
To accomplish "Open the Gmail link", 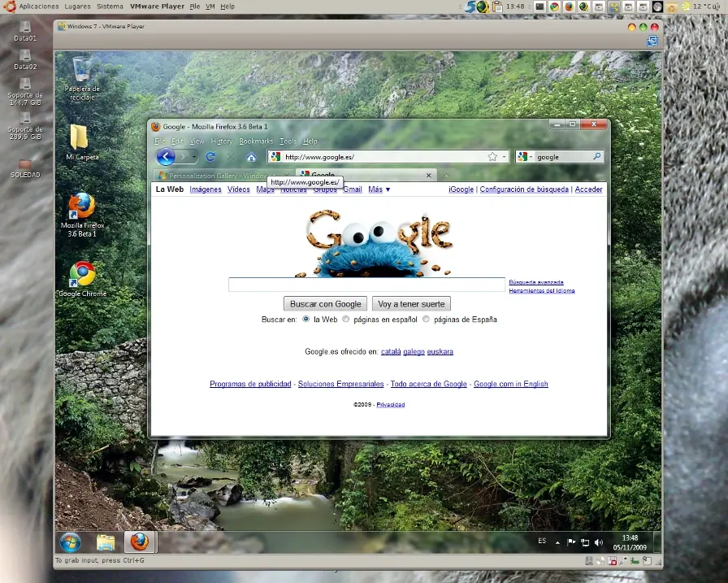I will click(353, 189).
